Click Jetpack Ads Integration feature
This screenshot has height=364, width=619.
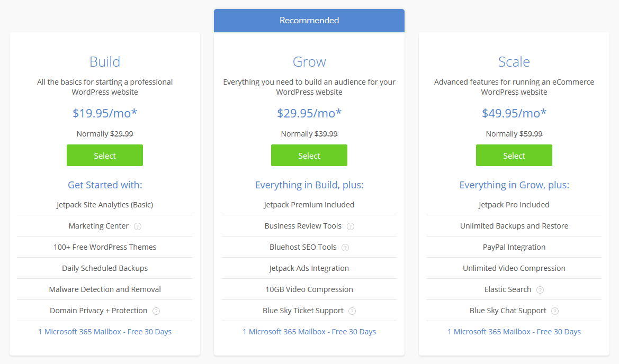click(309, 268)
